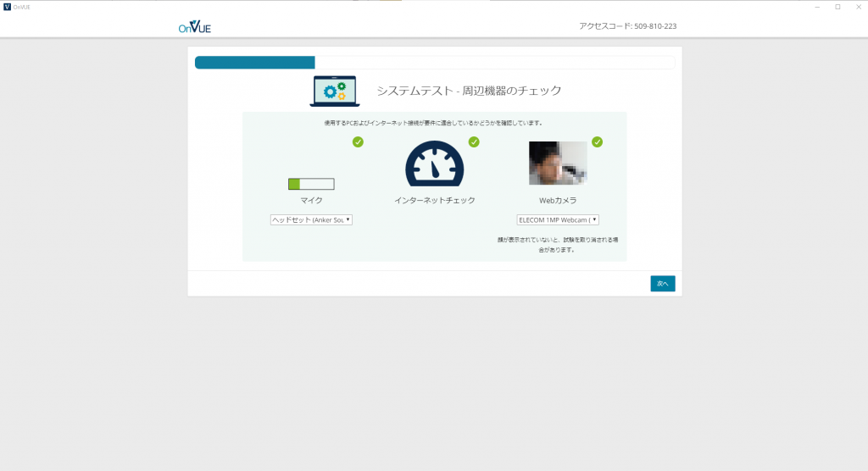Minimize the OnVUE window
Viewport: 868px width, 471px height.
817,7
